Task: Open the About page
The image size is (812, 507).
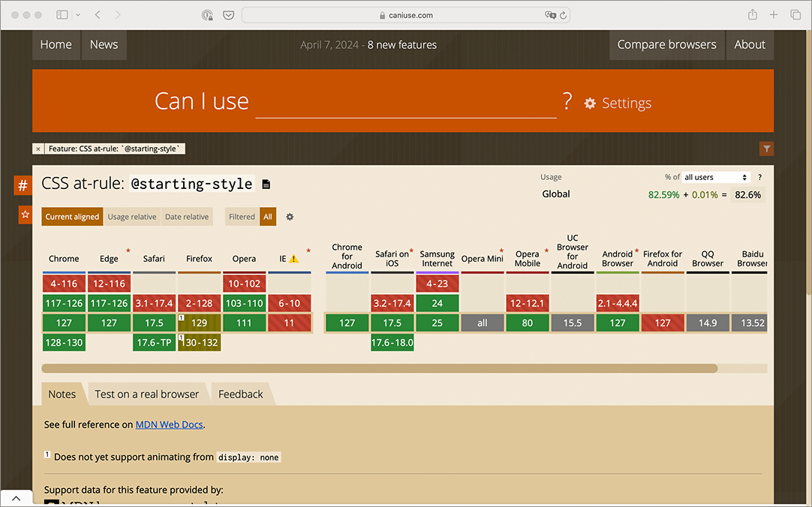Action: tap(750, 45)
